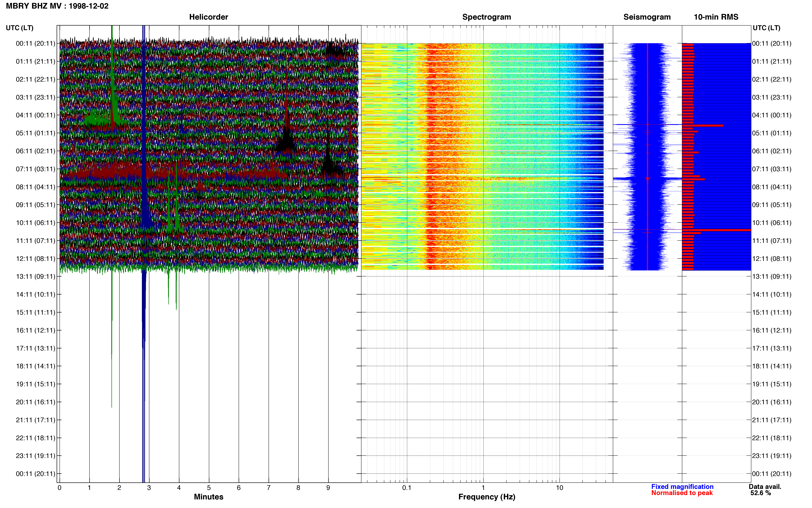Click the left time label '16:11 (12:11)'
This screenshot has height=508, width=812.
36,331
